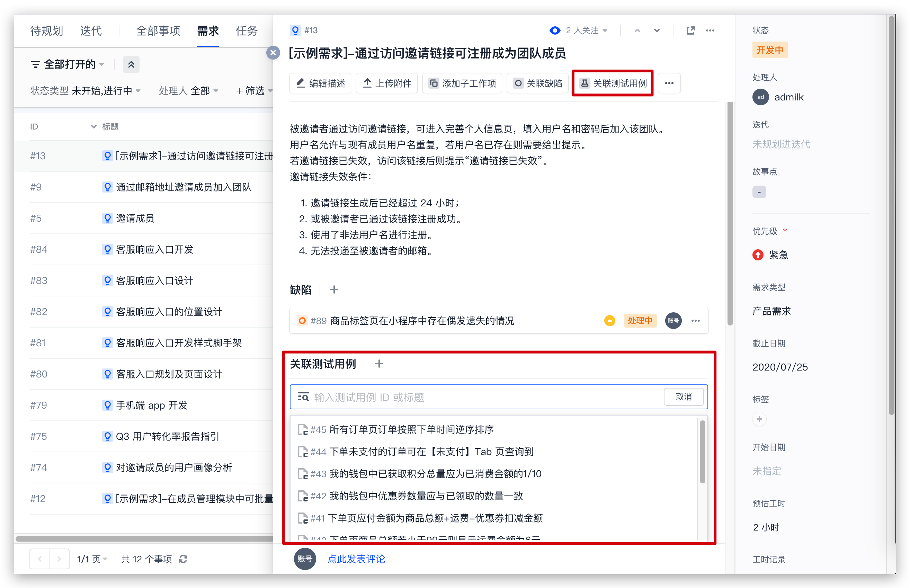
Task: Click 关联测试用例 toolbar button
Action: click(613, 83)
